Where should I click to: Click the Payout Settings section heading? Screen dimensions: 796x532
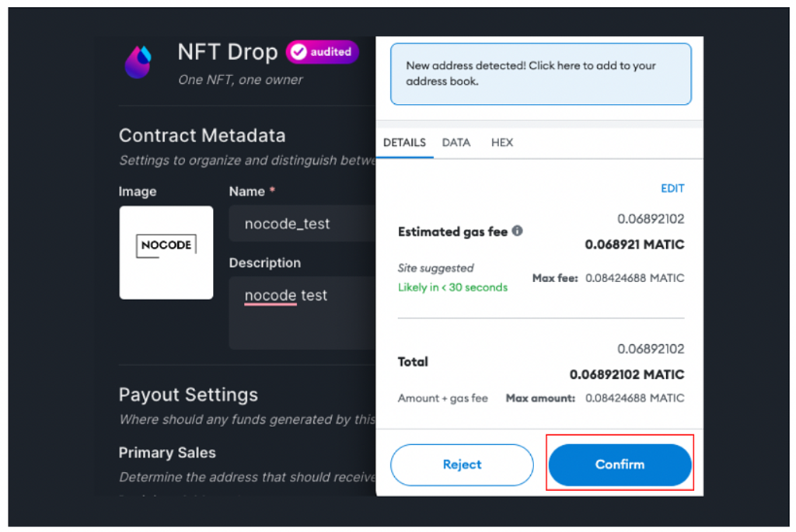pyautogui.click(x=188, y=395)
